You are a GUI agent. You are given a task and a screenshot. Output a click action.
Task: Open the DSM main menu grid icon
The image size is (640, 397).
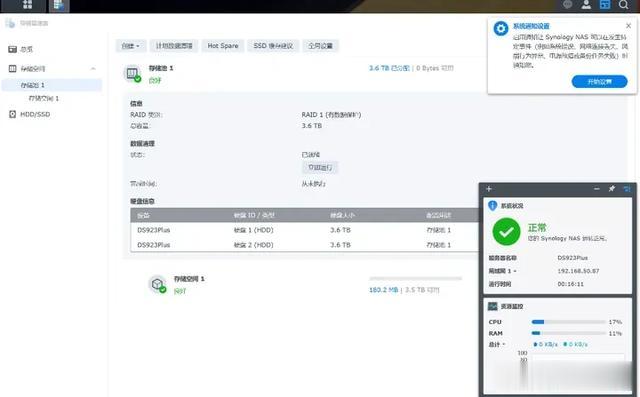[27, 4]
